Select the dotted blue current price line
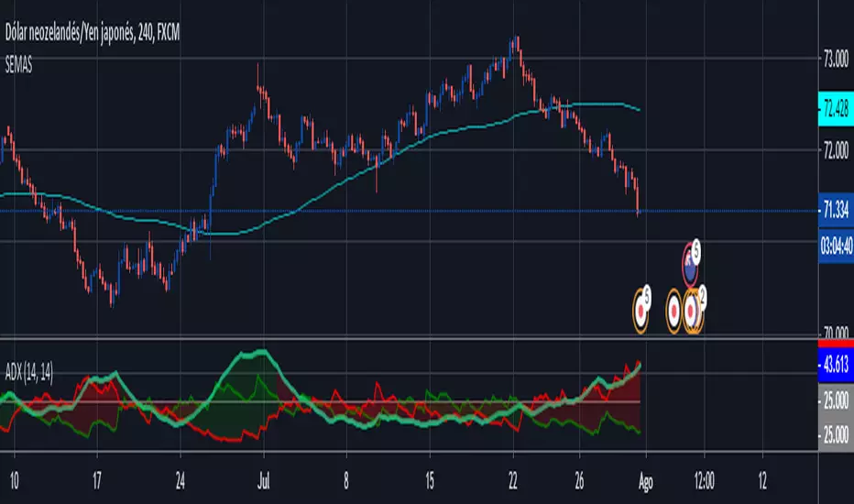 point(409,211)
